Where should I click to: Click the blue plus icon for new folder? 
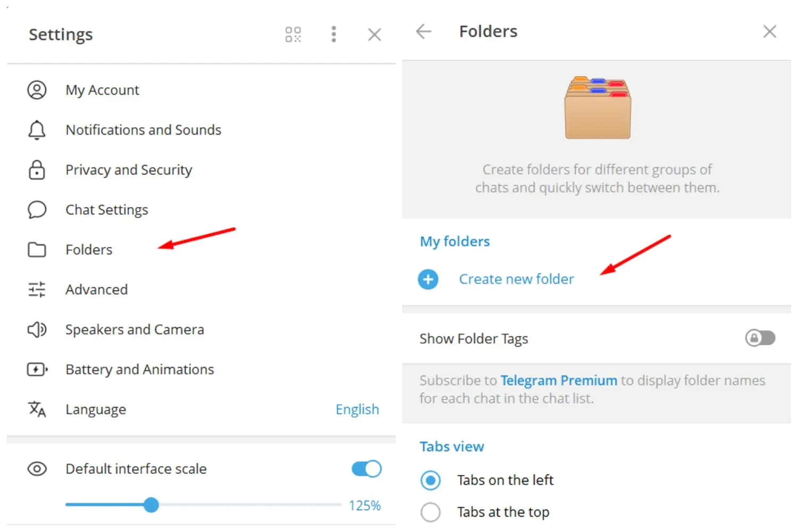click(428, 279)
